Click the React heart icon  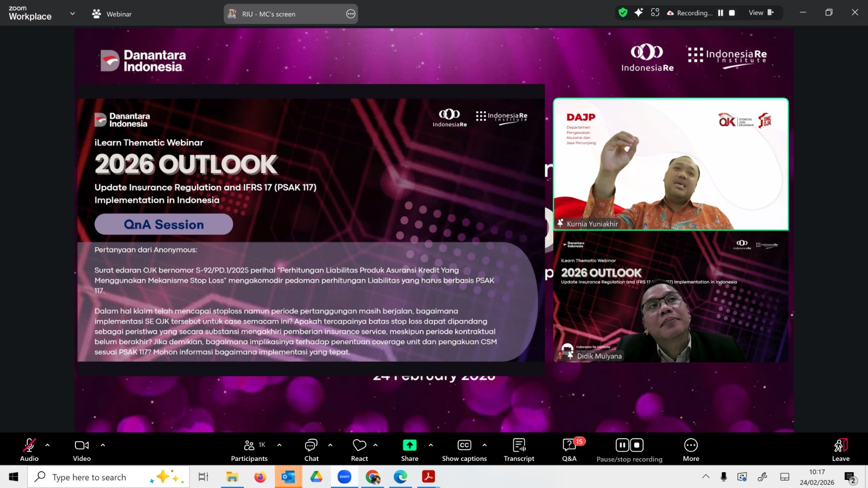point(359,450)
